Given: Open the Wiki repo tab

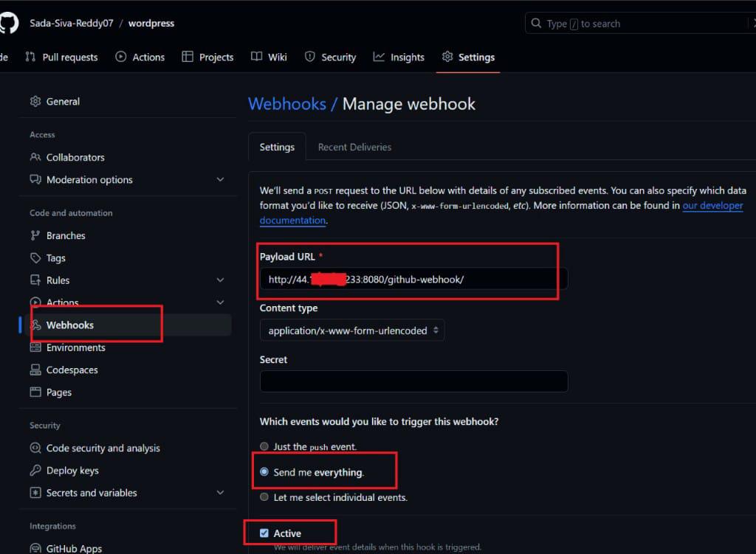Looking at the screenshot, I should (x=269, y=57).
